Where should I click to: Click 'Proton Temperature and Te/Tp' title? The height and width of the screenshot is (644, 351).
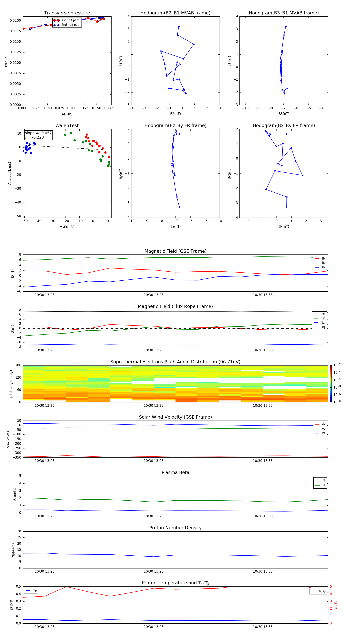(175, 583)
